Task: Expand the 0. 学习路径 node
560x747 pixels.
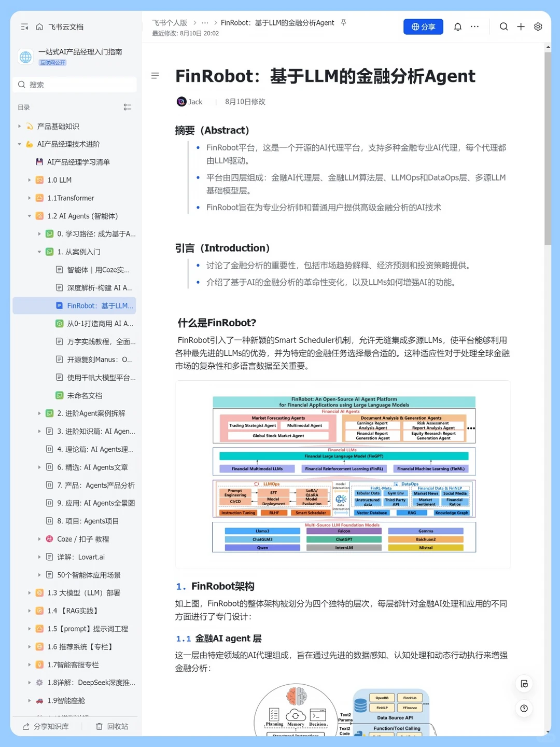Action: click(x=39, y=234)
